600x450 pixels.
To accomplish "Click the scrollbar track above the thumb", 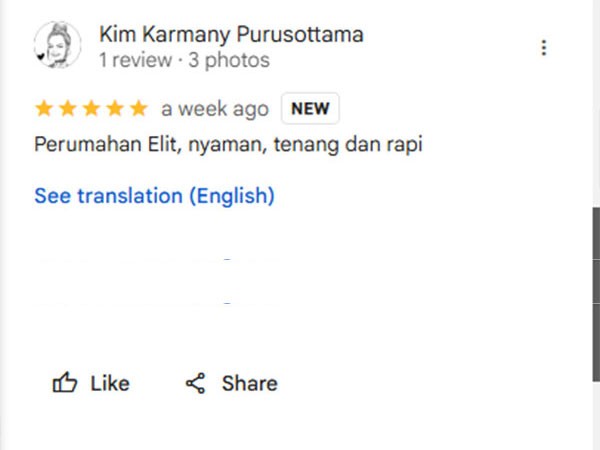I will coord(596,103).
